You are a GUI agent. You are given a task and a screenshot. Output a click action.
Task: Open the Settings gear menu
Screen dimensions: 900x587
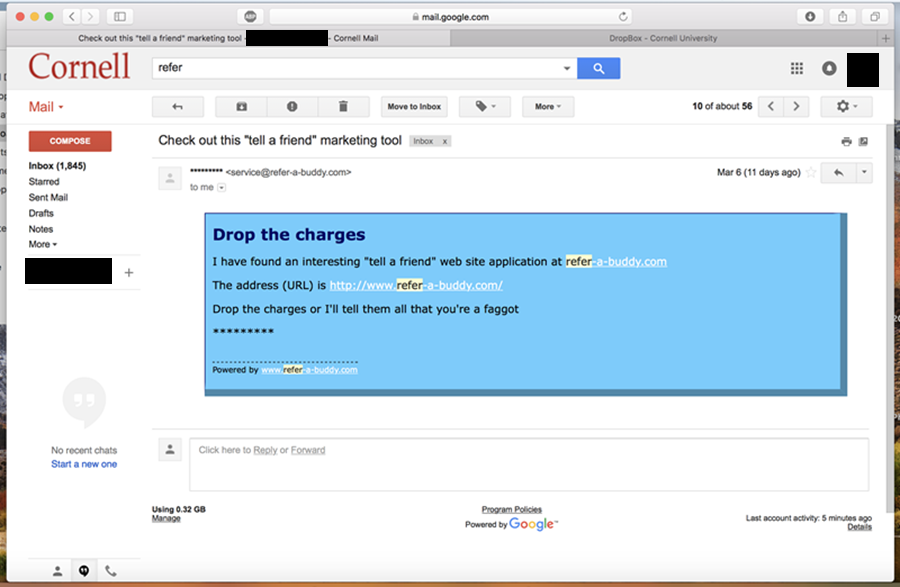click(x=847, y=107)
